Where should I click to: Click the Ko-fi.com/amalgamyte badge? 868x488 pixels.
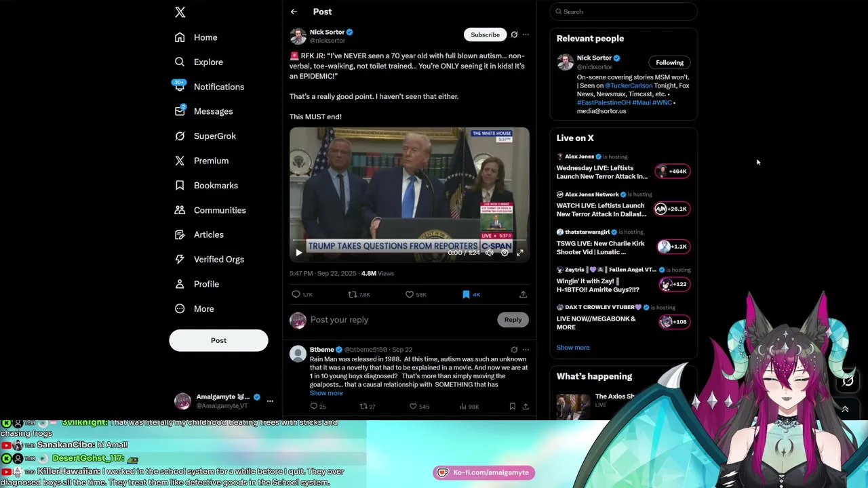click(x=484, y=472)
